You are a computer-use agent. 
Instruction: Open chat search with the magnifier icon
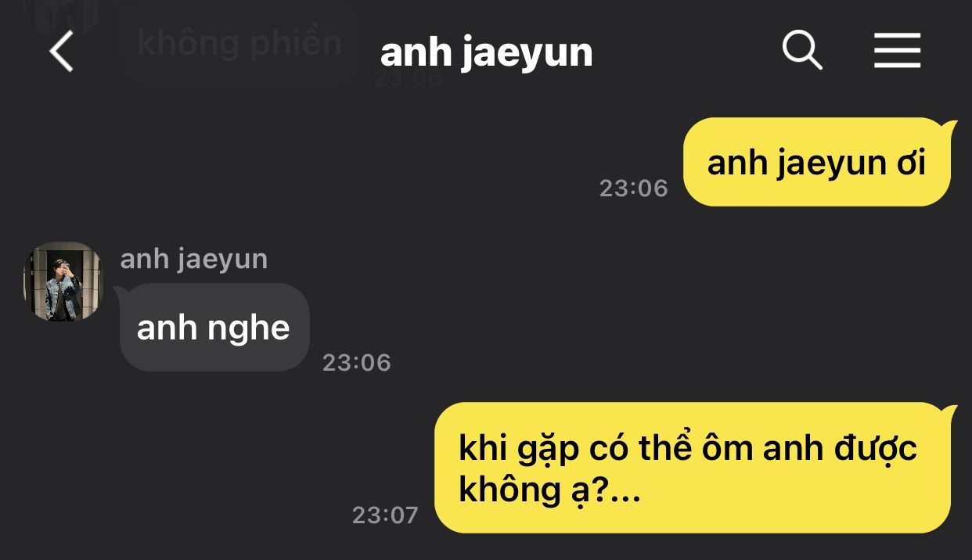click(802, 52)
